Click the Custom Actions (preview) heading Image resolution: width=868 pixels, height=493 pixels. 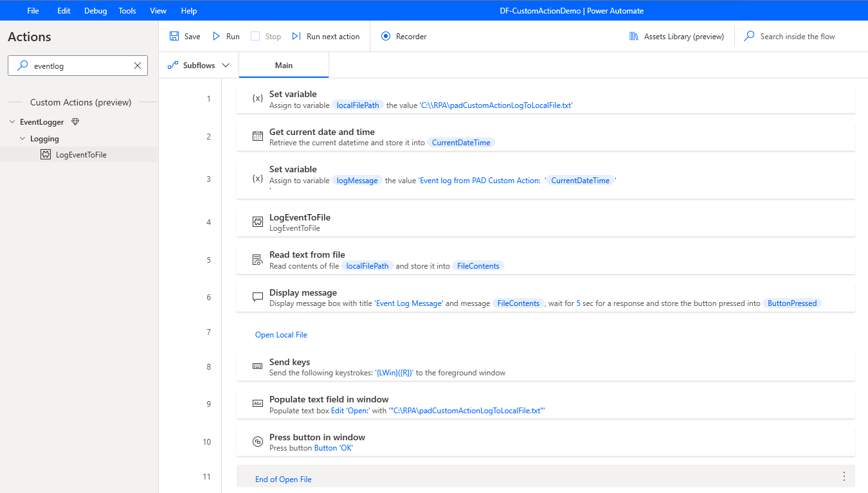tap(81, 102)
